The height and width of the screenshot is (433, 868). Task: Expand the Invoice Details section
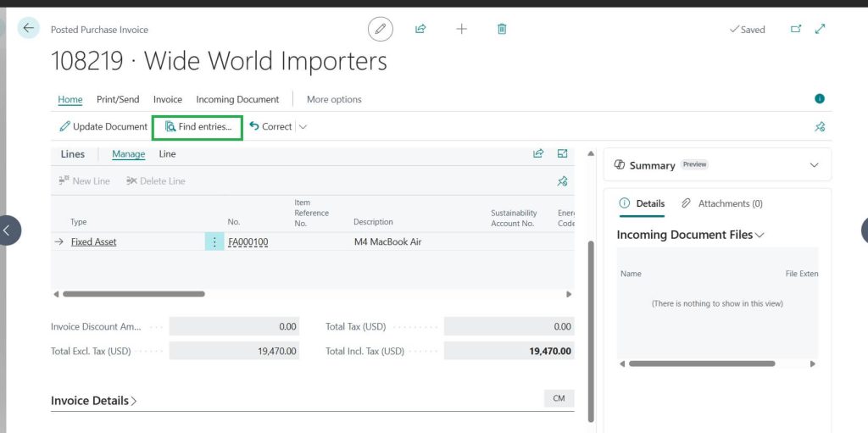coord(93,401)
